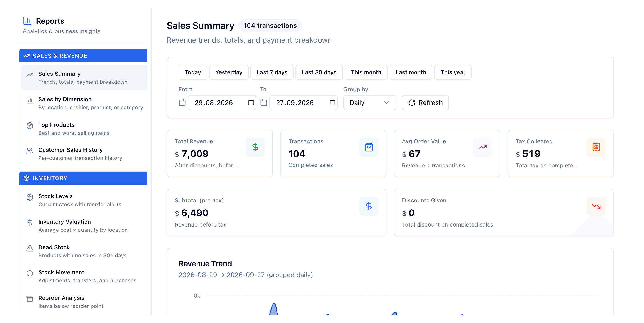Select This year preset
This screenshot has width=644, height=323.
point(453,72)
